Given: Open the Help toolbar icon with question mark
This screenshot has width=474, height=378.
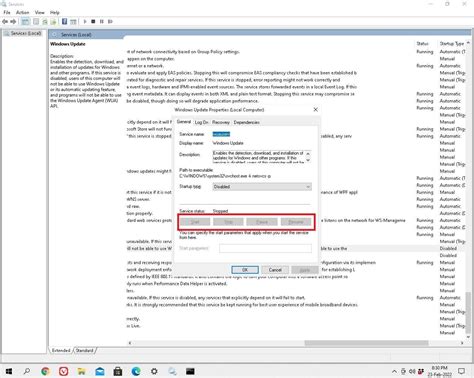Looking at the screenshot, I should [65, 22].
